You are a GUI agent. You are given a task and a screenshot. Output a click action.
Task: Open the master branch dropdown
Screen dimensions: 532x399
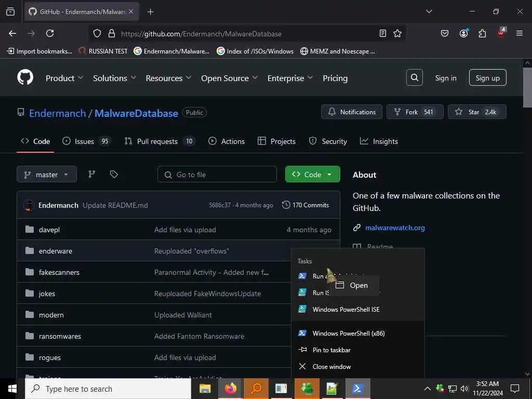coord(47,175)
